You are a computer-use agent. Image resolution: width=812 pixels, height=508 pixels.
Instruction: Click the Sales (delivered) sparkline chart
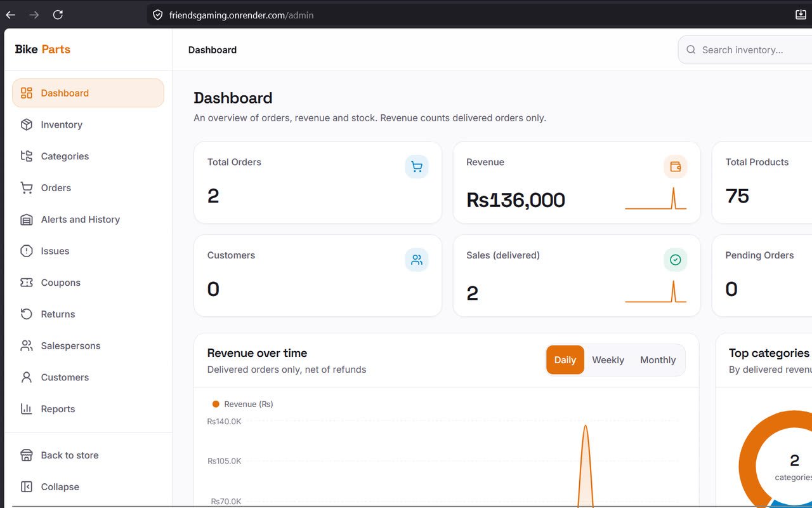coord(655,291)
